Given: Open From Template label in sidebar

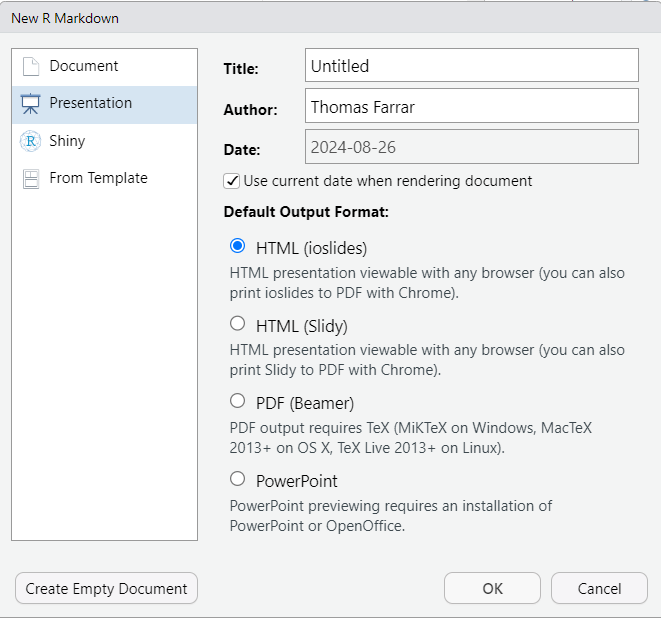Looking at the screenshot, I should coord(98,178).
